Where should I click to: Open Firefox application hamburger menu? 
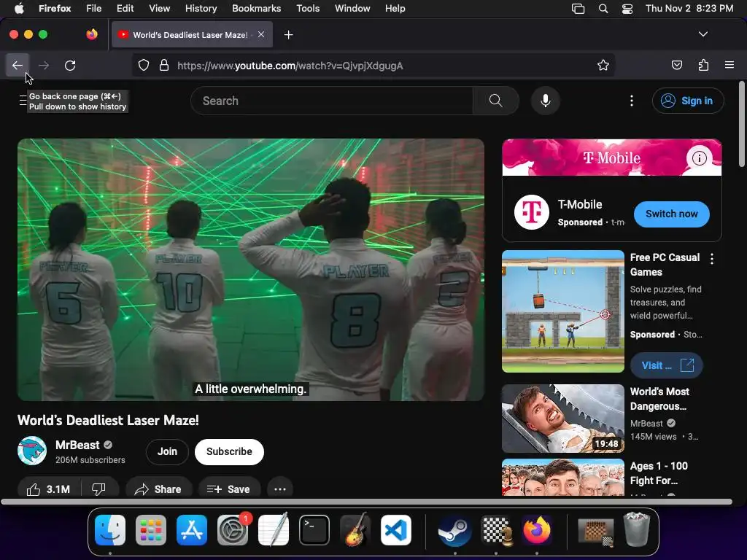tap(729, 65)
